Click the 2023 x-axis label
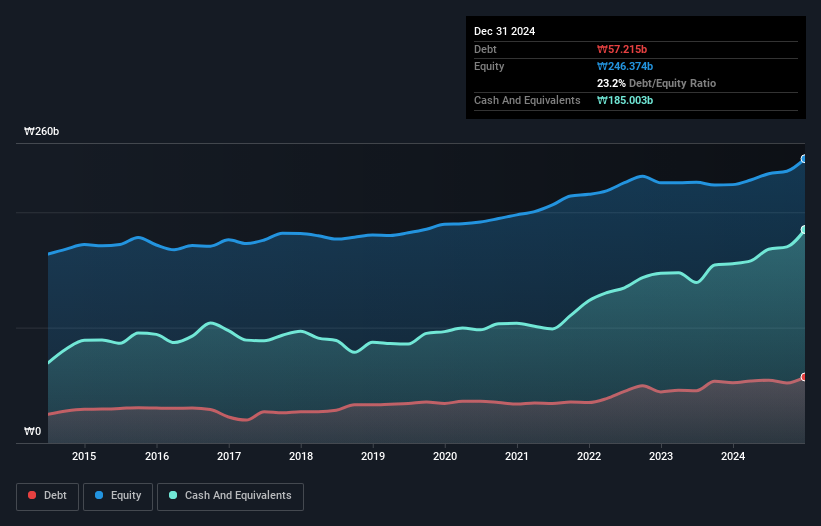 (x=661, y=456)
